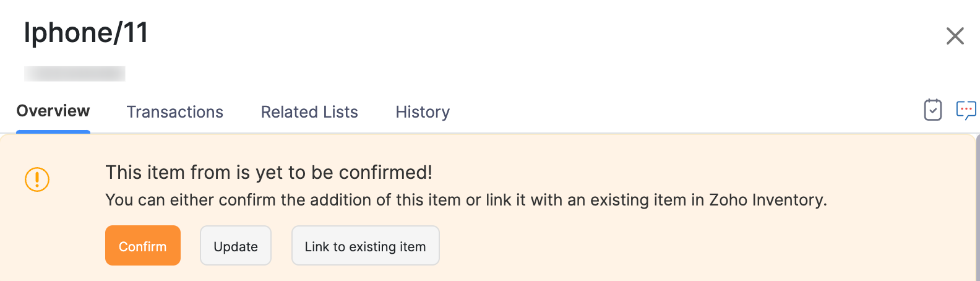980x281 pixels.
Task: Open the task checklist calendar icon
Action: [x=932, y=110]
